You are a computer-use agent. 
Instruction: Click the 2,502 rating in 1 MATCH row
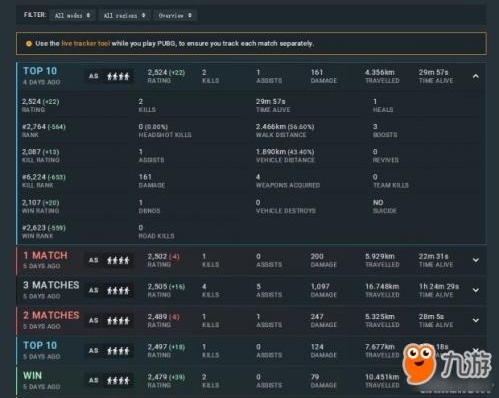[164, 256]
